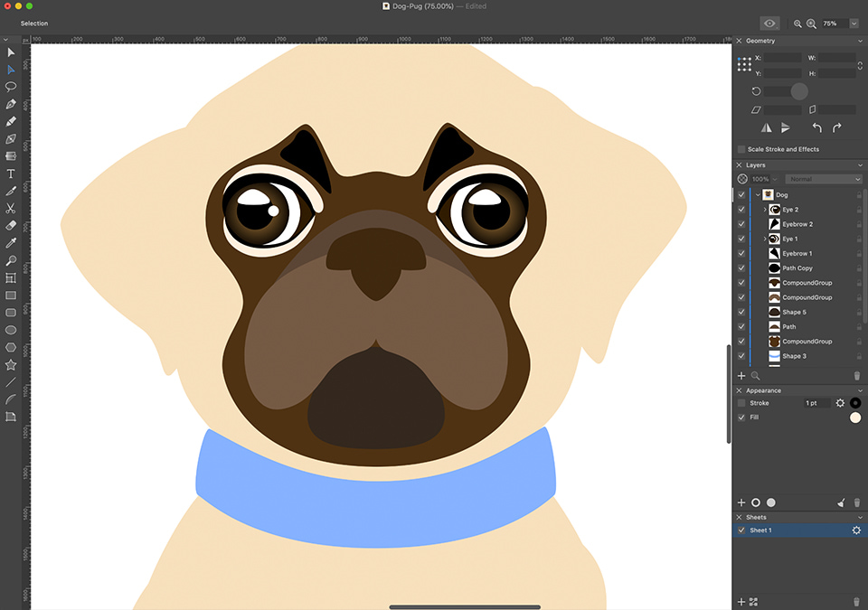Clear appearance with the broom icon
The width and height of the screenshot is (868, 610).
pos(841,502)
